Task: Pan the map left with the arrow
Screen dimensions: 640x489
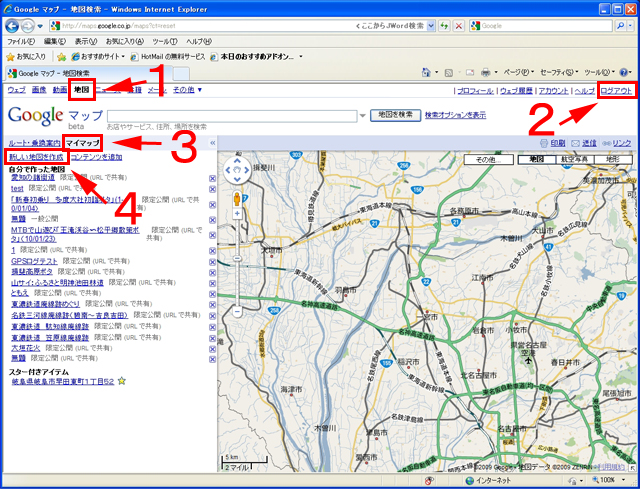Action: point(228,170)
